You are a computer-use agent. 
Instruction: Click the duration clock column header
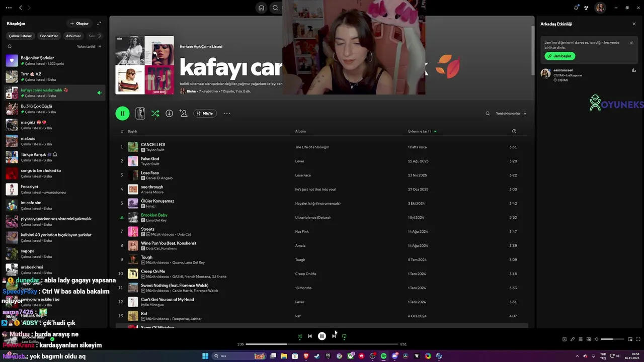(x=514, y=131)
